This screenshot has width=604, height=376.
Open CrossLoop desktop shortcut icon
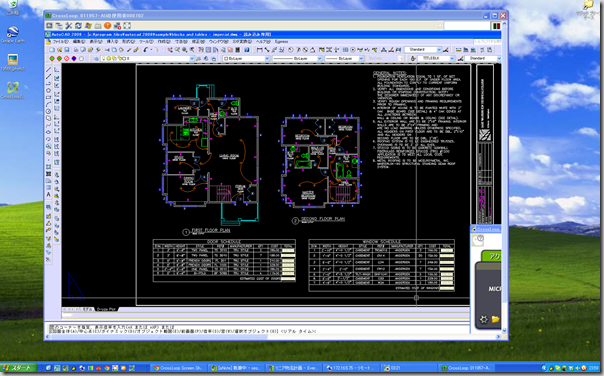click(x=13, y=91)
